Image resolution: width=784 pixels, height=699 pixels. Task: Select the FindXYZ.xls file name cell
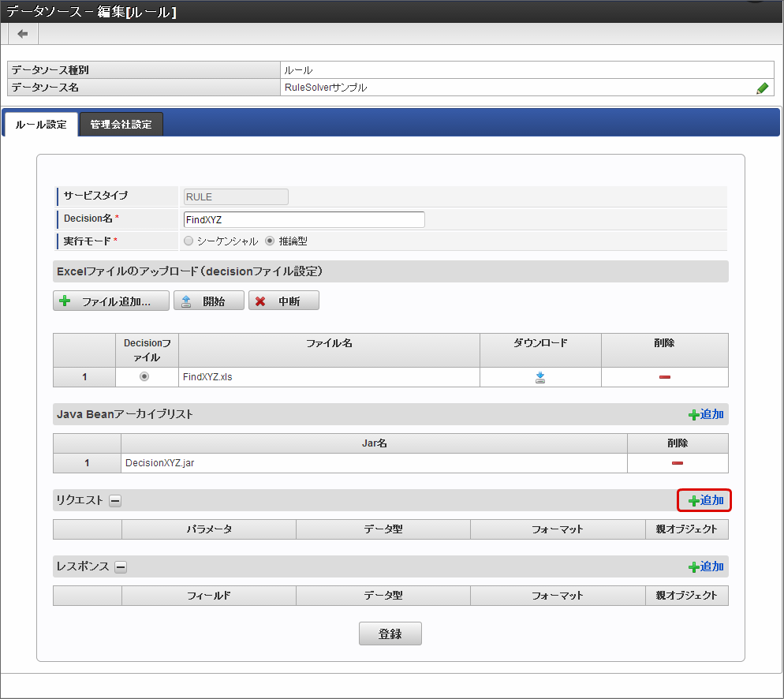pos(329,377)
